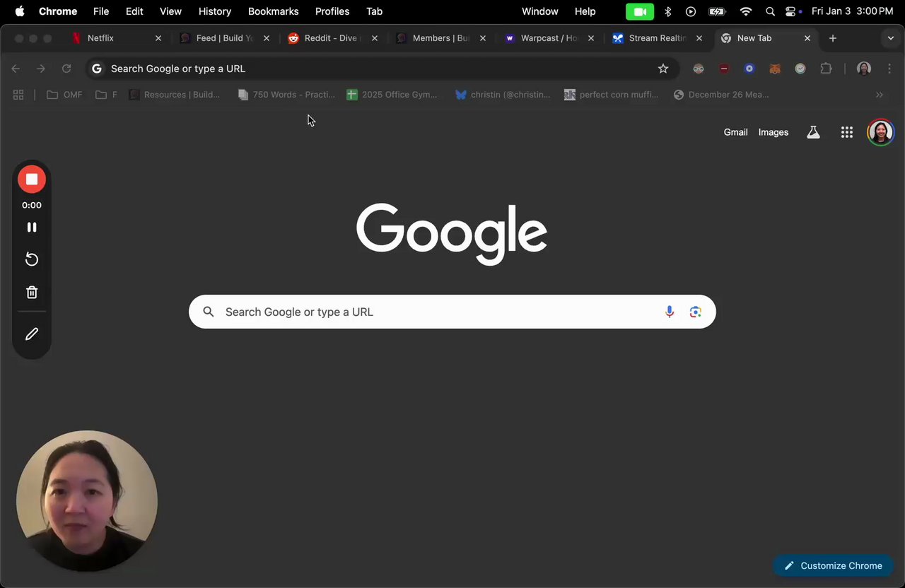
Task: Open Spotlight search in the menu bar
Action: 770,11
